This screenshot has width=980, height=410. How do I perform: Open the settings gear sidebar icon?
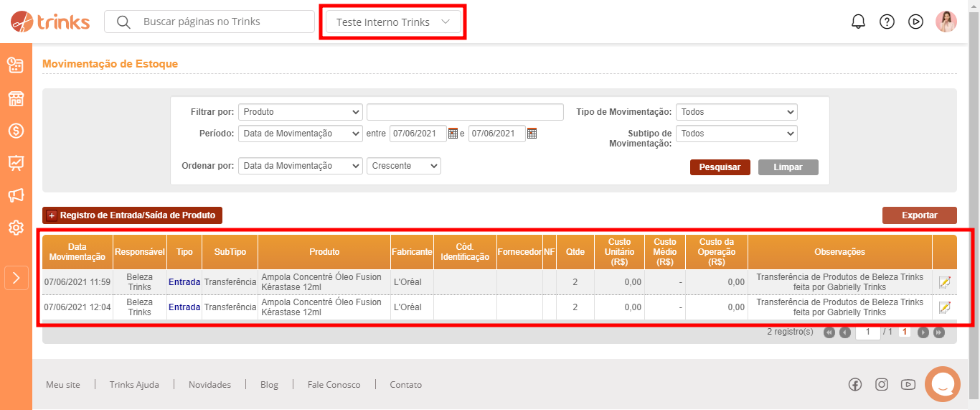pyautogui.click(x=16, y=228)
